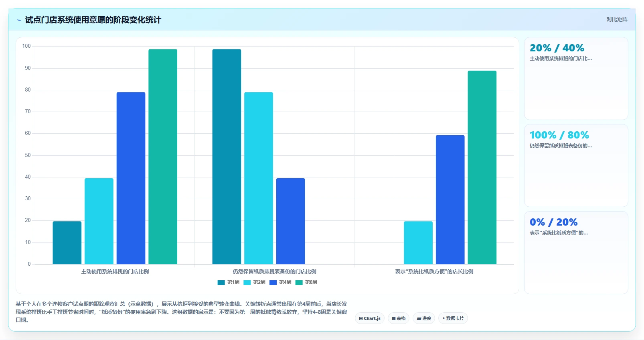Toggle the 第4周 legend swatch
644x340 pixels.
273,283
